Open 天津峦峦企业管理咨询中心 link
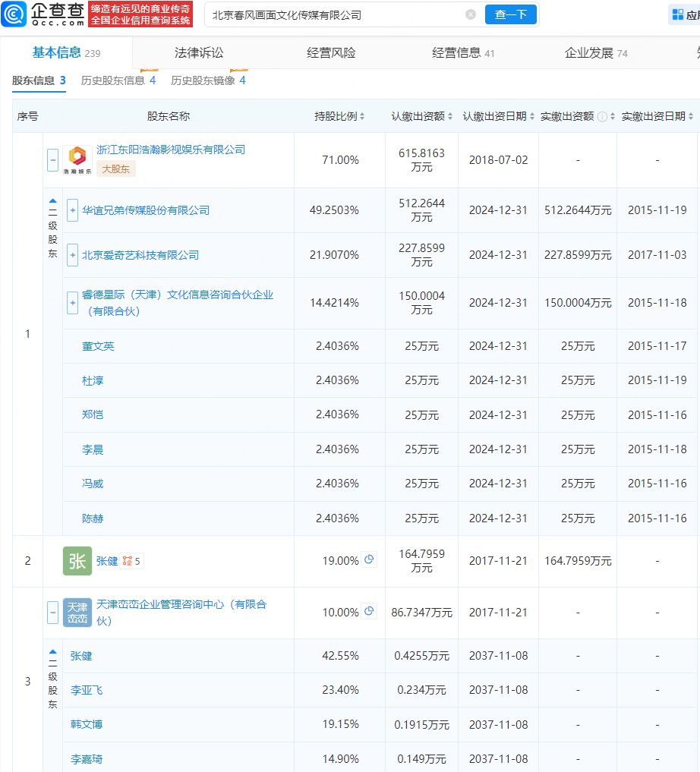 coord(181,613)
